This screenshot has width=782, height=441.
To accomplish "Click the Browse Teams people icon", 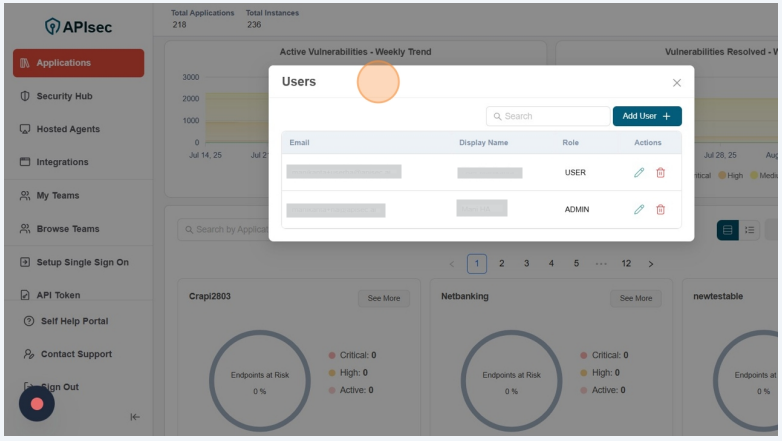I will pyautogui.click(x=24, y=229).
